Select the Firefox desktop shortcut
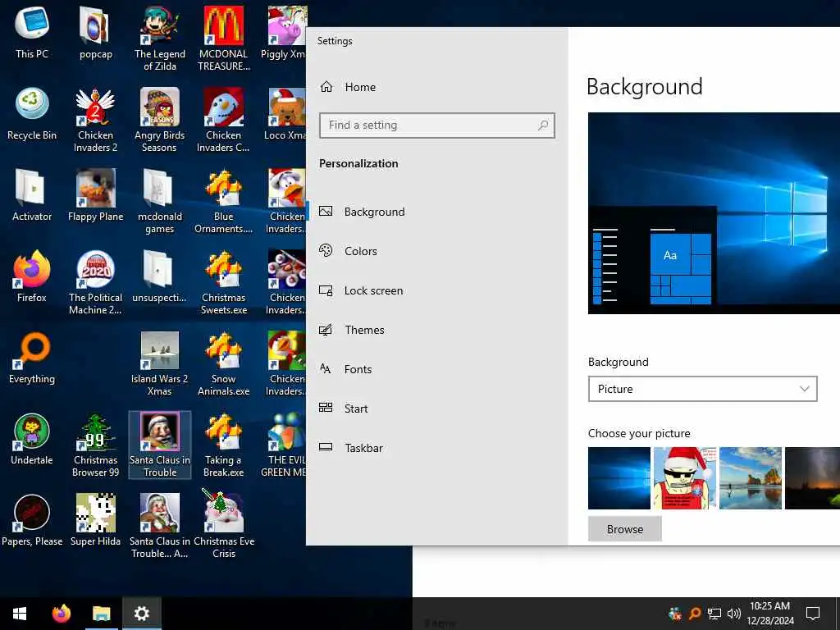Screen dimensions: 840x630 point(32,277)
